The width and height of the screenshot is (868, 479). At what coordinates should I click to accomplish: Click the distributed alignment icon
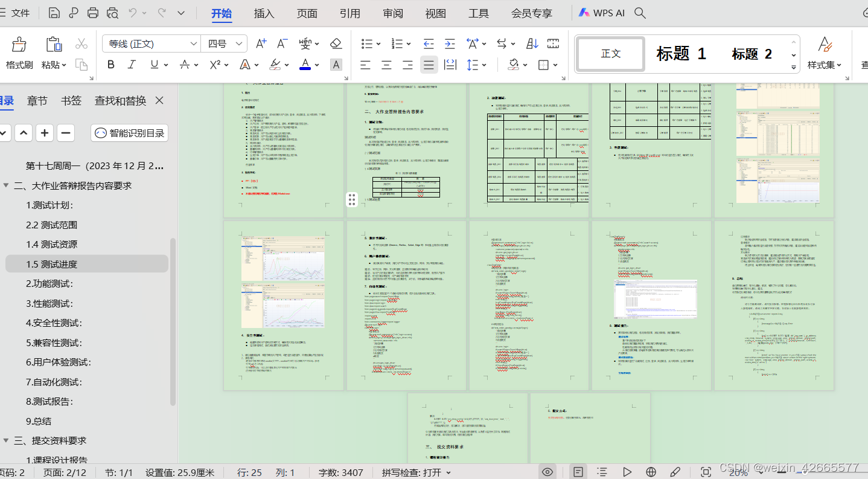click(450, 65)
